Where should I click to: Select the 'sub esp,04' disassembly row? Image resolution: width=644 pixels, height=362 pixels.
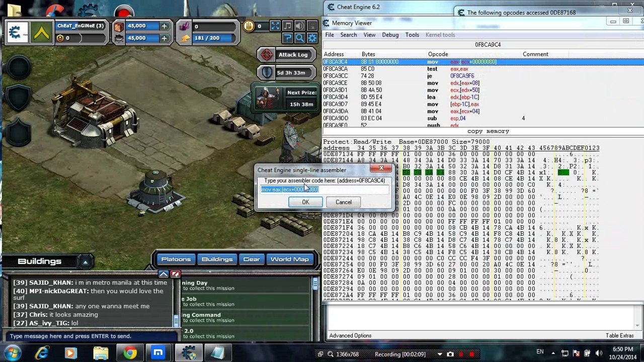click(483, 118)
